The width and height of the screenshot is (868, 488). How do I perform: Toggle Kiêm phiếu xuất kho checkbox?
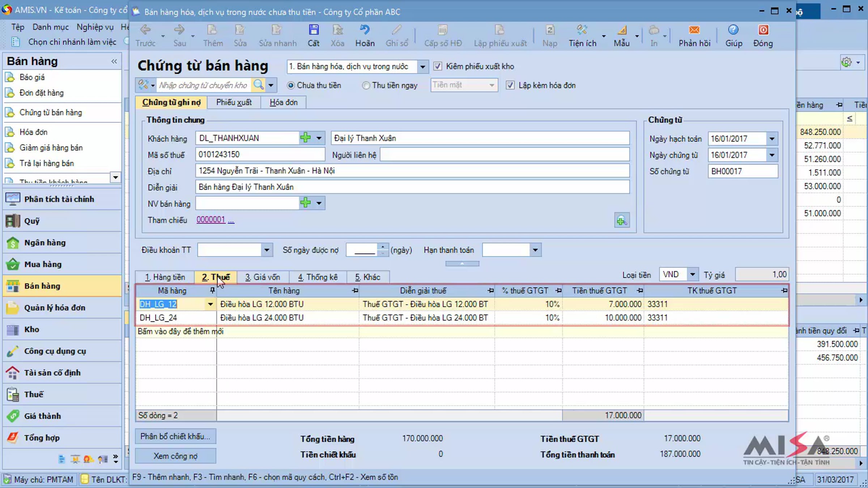click(x=438, y=66)
